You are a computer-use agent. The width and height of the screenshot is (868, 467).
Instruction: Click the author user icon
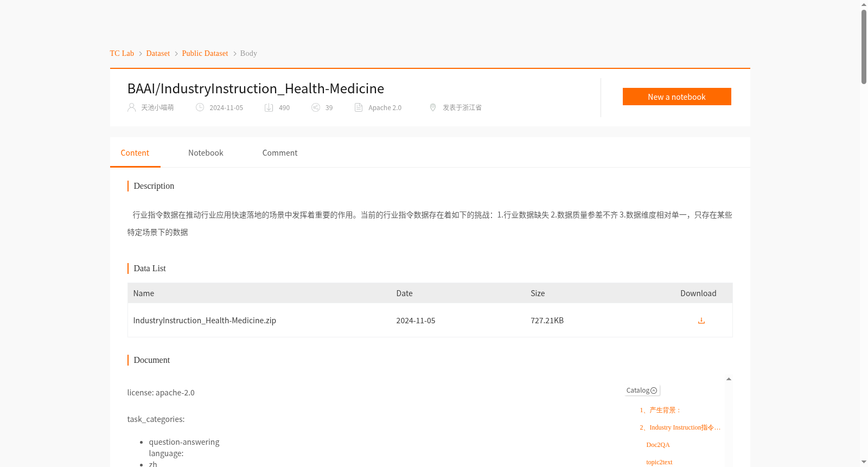click(132, 107)
